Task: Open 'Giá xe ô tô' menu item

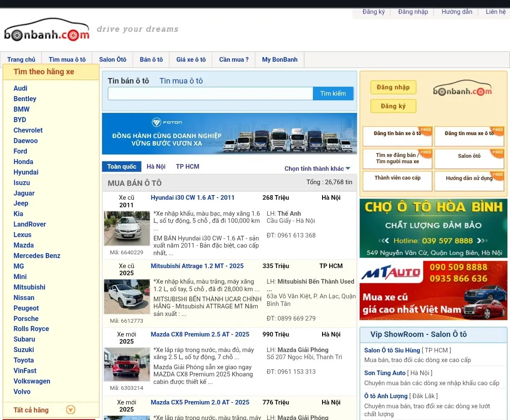Action: 191,60
